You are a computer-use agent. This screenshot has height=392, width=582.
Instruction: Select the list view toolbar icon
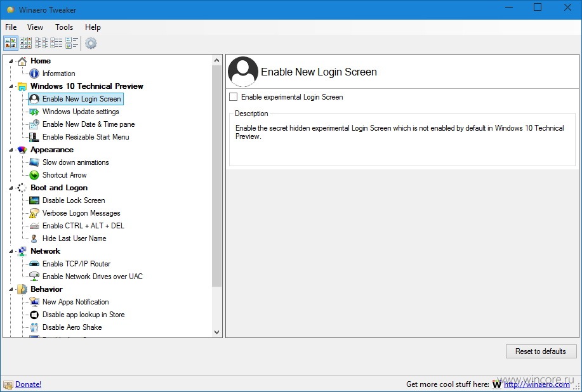[x=41, y=43]
